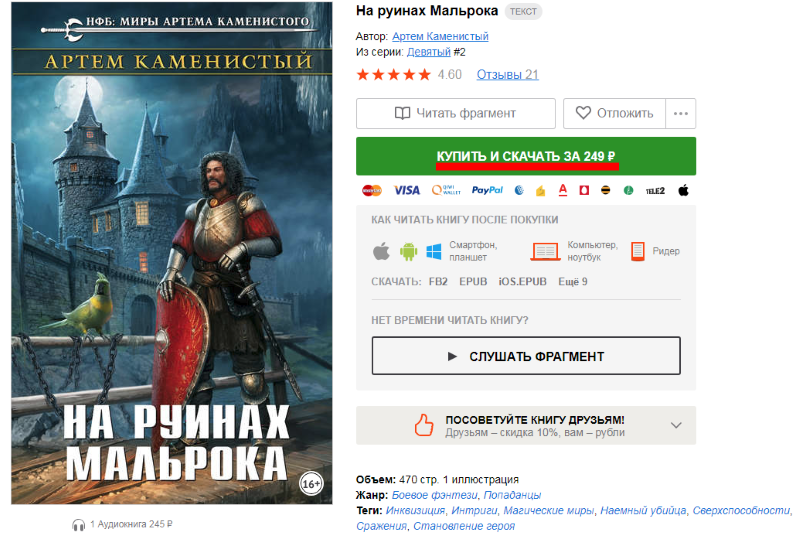Click the PayPal payment logo
Image resolution: width=800 pixels, height=560 pixels.
pos(487,190)
